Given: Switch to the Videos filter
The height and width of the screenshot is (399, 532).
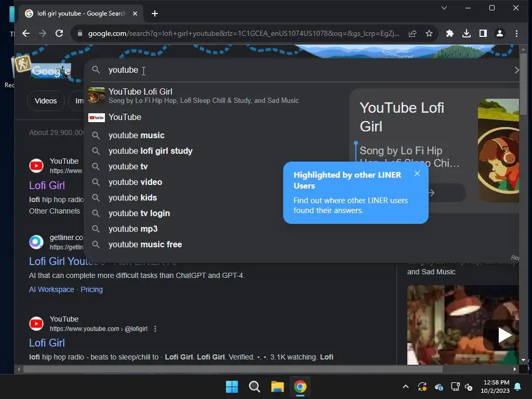Looking at the screenshot, I should 46,101.
